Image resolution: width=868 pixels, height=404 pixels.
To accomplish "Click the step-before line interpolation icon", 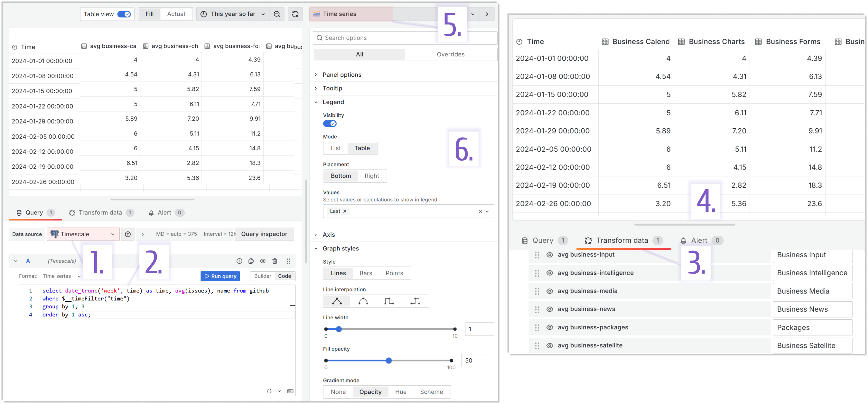I will (389, 301).
